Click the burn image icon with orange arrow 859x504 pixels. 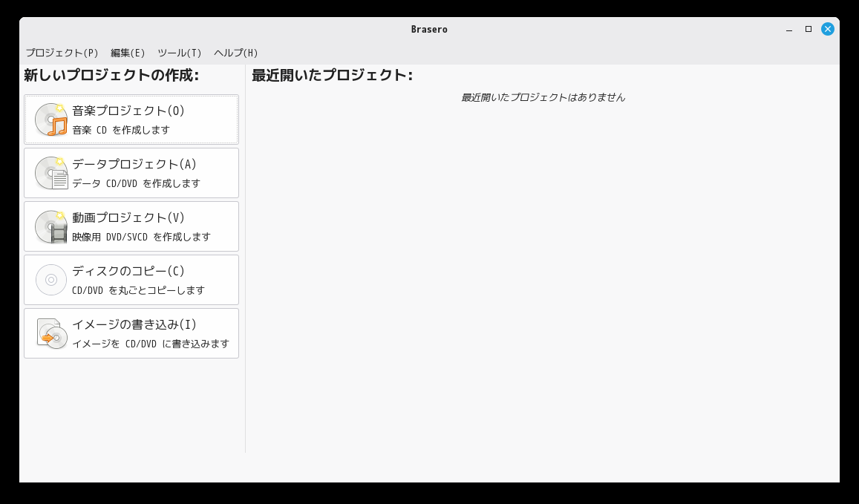[x=51, y=333]
